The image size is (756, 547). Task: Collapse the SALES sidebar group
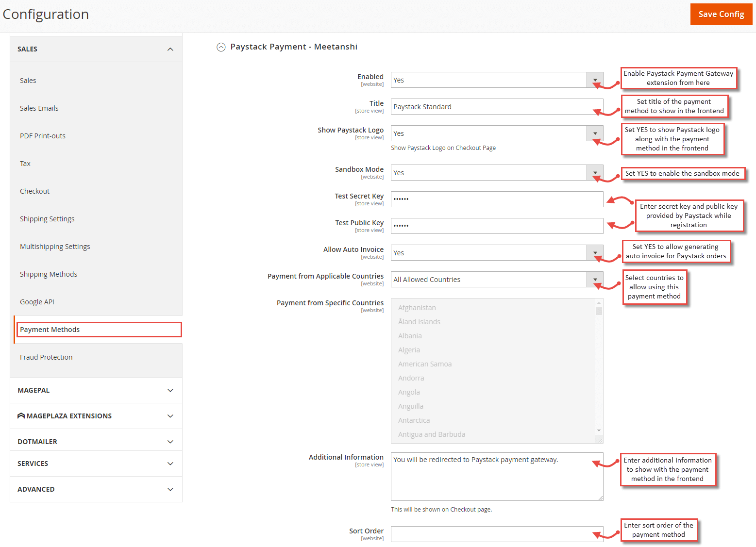tap(96, 49)
